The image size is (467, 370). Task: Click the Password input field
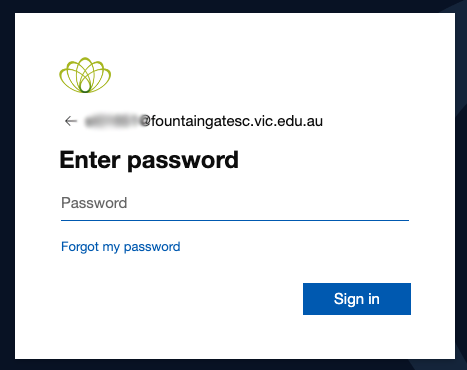[235, 203]
